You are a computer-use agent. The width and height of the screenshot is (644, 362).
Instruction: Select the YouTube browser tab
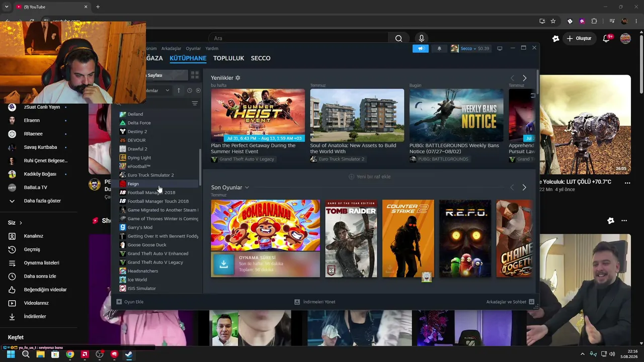pyautogui.click(x=51, y=7)
